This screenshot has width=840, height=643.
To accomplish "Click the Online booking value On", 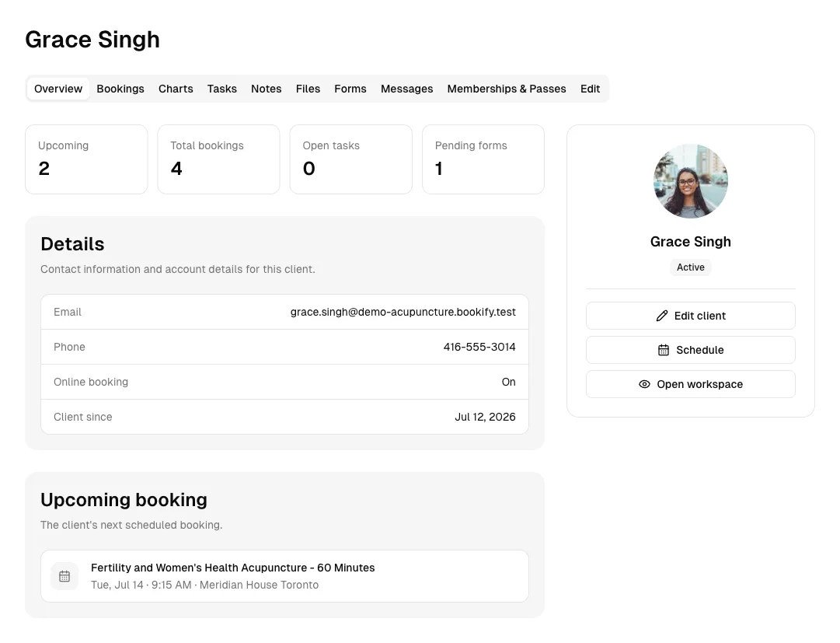I will pyautogui.click(x=508, y=382).
